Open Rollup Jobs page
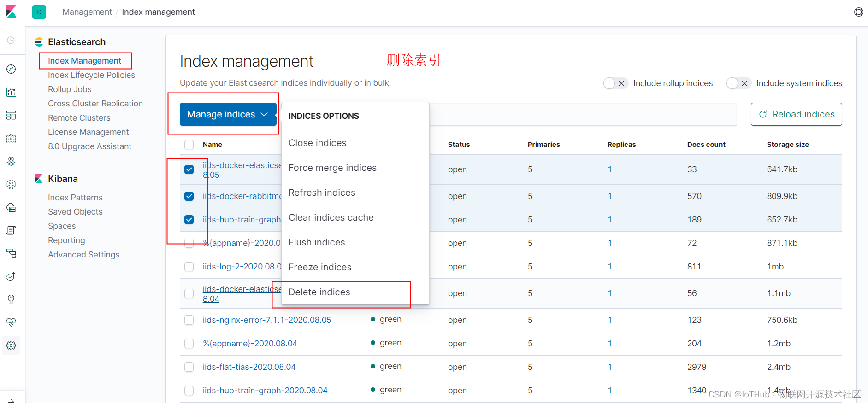Image resolution: width=868 pixels, height=403 pixels. coord(70,89)
